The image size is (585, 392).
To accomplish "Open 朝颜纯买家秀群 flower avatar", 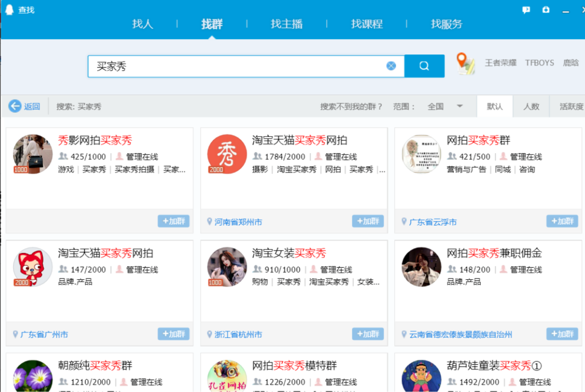I will pos(33,376).
